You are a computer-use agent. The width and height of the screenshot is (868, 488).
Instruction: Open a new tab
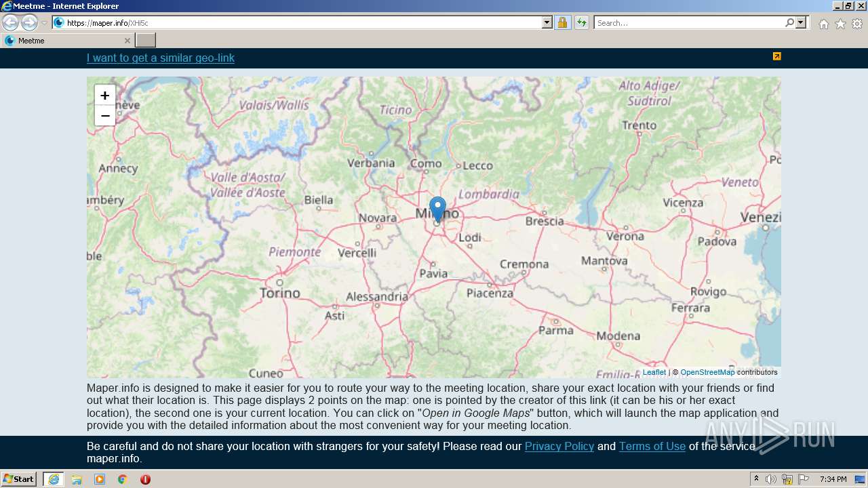pos(146,41)
